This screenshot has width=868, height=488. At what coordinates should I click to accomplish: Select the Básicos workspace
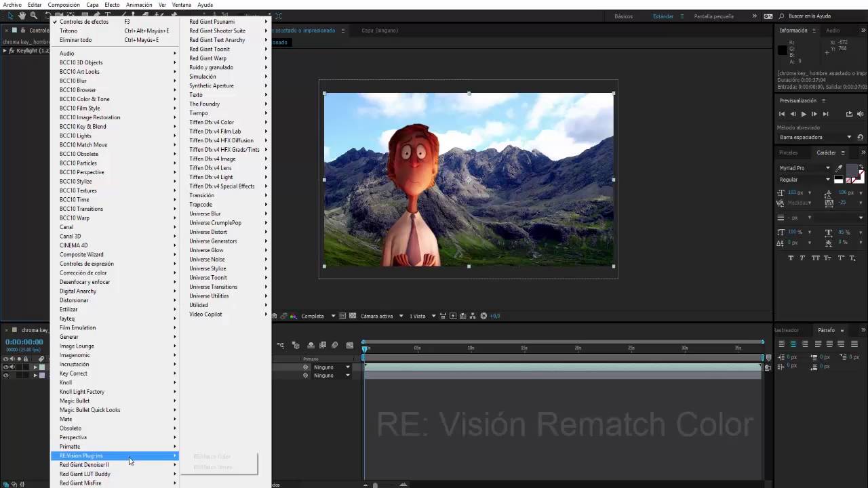coord(623,16)
